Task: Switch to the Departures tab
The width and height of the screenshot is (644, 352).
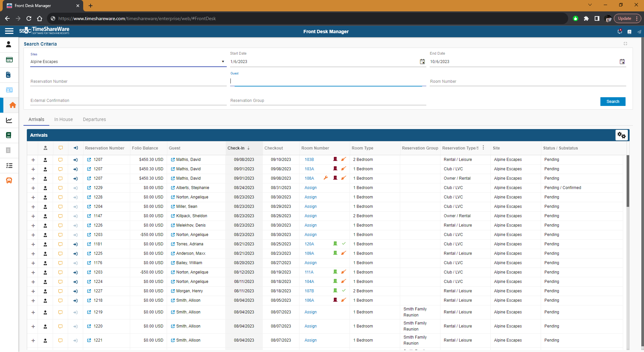Action: click(94, 119)
